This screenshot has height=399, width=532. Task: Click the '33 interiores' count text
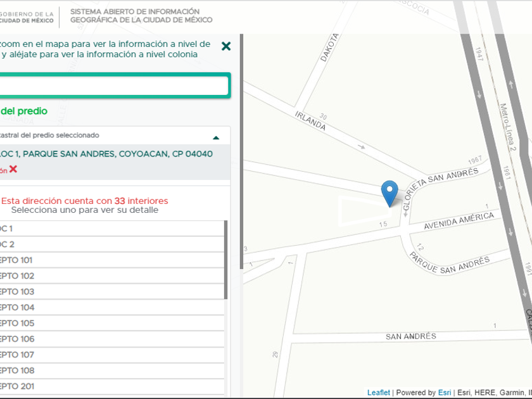(141, 201)
